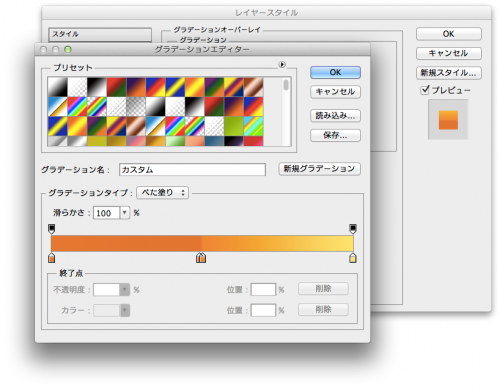Select the right opacity stop

[x=353, y=229]
